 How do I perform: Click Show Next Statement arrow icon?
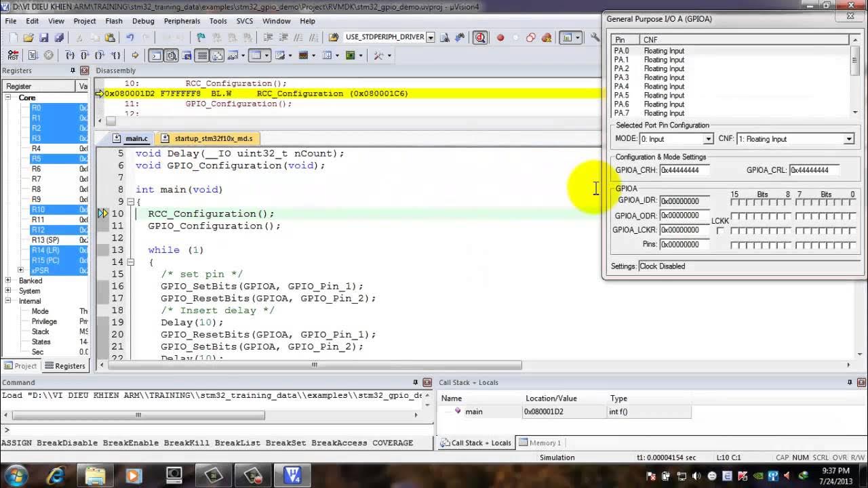tap(135, 56)
